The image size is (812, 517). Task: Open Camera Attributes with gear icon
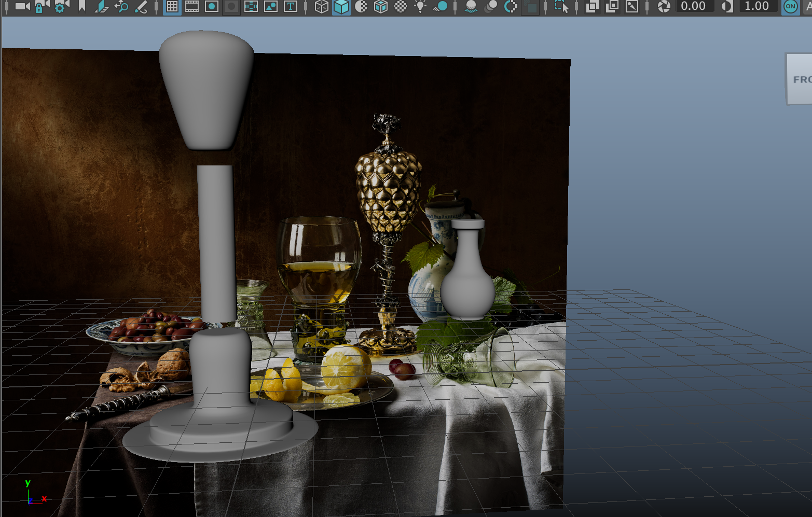coord(61,7)
